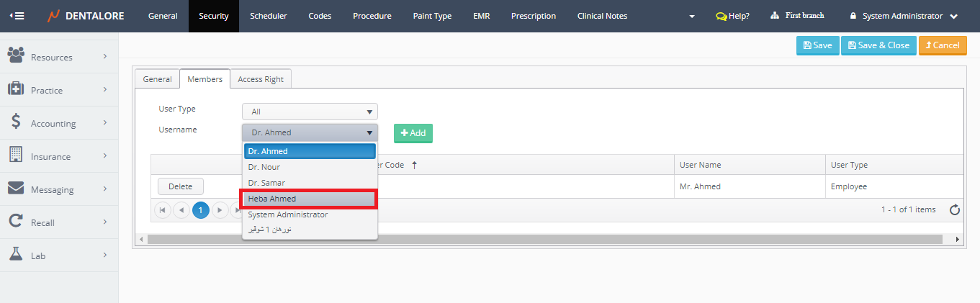Viewport: 980px width, 303px height.
Task: Open the Scheduler menu in top bar
Action: [x=268, y=16]
